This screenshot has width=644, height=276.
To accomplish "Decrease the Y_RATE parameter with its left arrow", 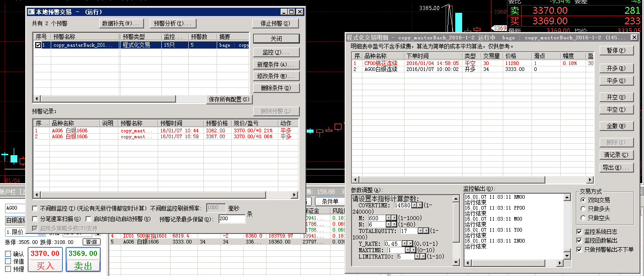I will click(x=404, y=244).
